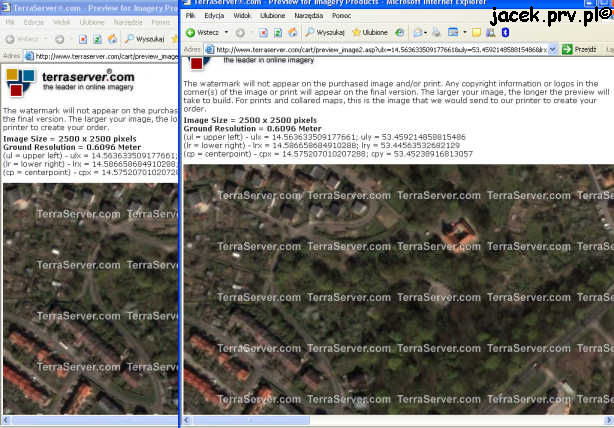
Task: Click the Forward arrow in front window toolbar
Action: click(240, 33)
